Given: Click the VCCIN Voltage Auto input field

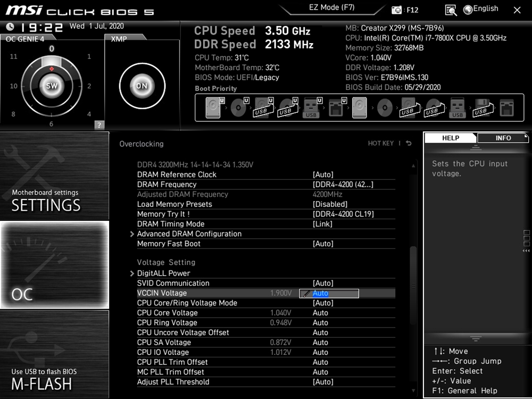Looking at the screenshot, I should [329, 294].
